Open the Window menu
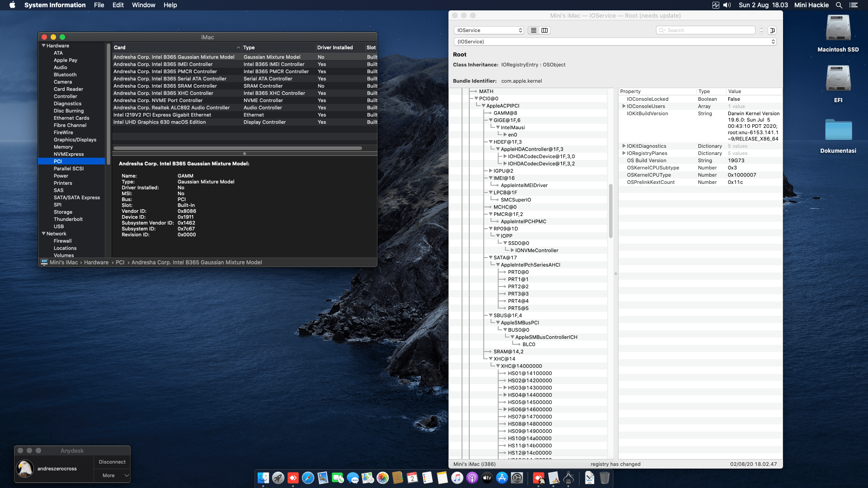 click(143, 5)
